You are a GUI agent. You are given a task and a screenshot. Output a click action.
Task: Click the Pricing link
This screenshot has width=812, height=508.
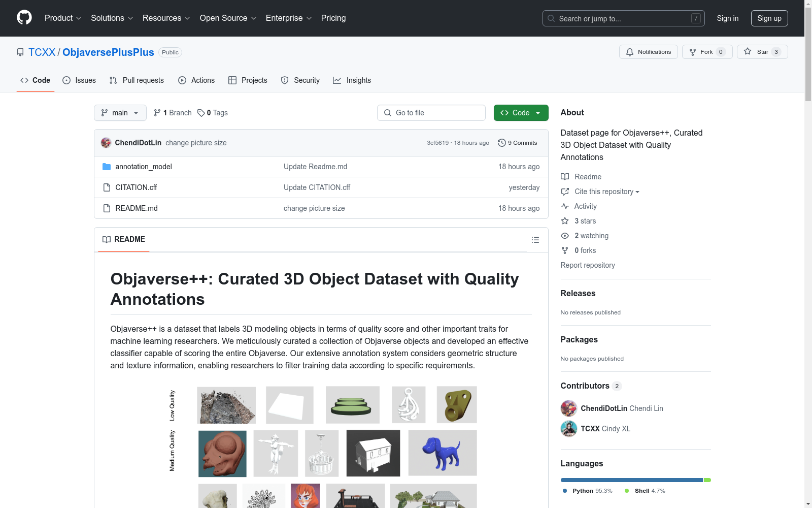[x=333, y=18]
